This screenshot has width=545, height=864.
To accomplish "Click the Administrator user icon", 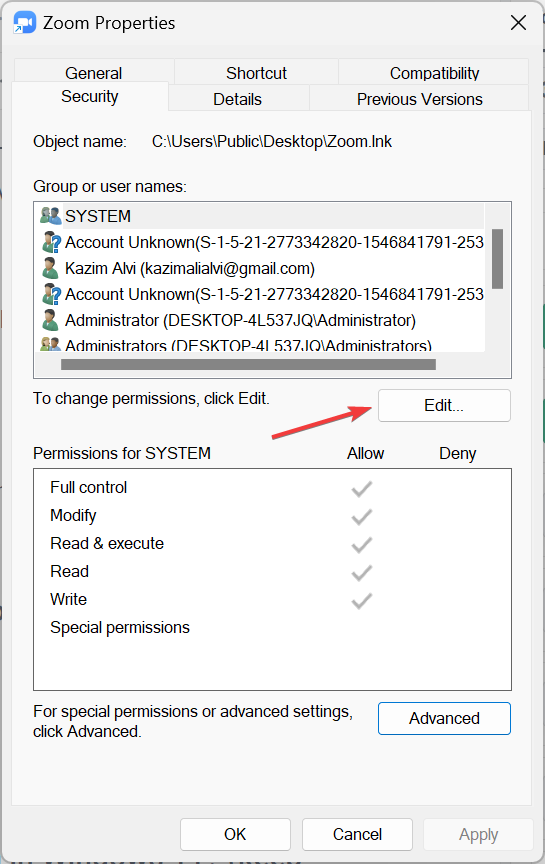I will click(50, 320).
